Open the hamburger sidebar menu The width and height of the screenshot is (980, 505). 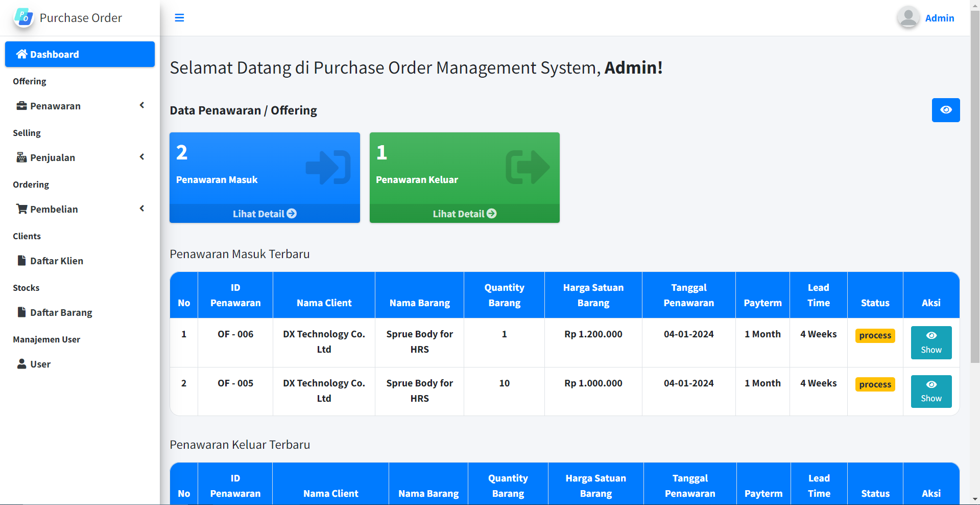(x=179, y=17)
